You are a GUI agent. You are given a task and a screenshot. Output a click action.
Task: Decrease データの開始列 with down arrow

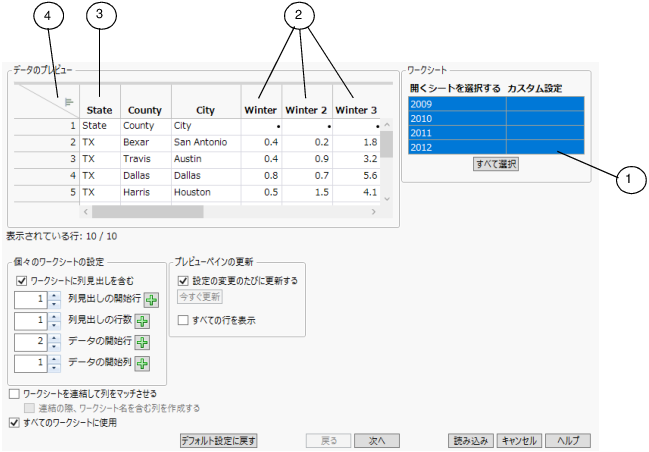click(x=54, y=368)
